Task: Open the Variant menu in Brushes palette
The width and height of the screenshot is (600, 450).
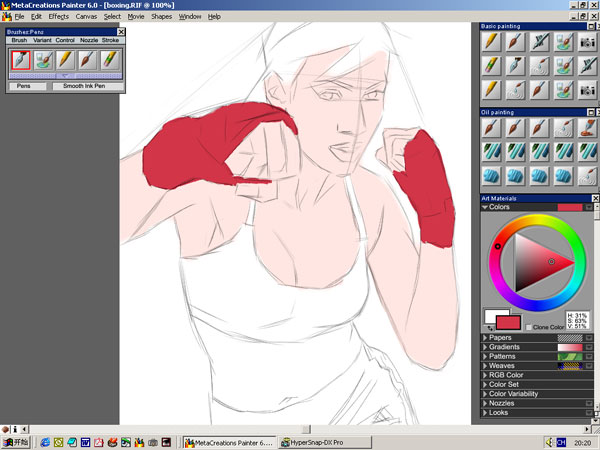Action: click(42, 40)
